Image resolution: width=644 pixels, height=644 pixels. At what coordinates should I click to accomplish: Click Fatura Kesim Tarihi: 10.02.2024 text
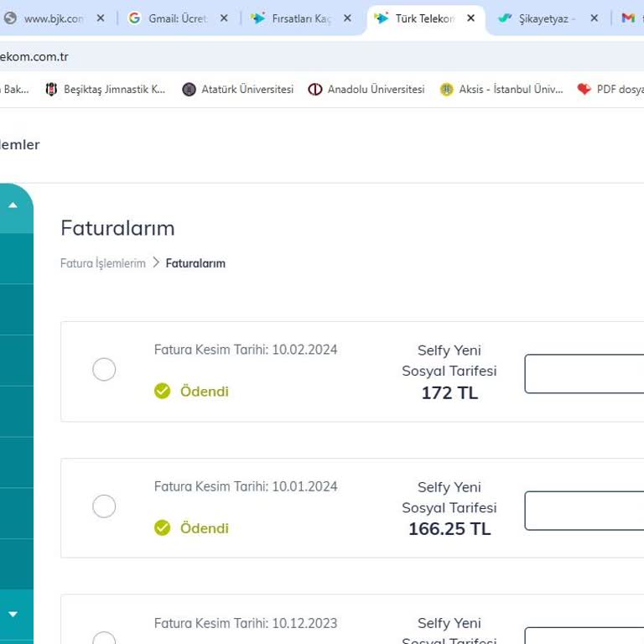click(246, 350)
